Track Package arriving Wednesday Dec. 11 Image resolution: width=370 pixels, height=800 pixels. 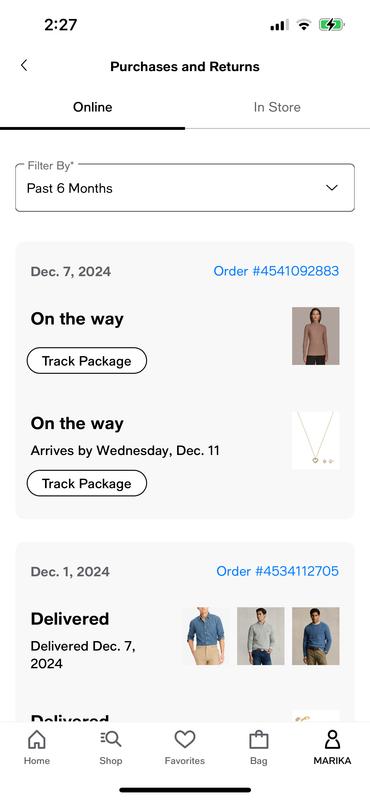pos(87,483)
